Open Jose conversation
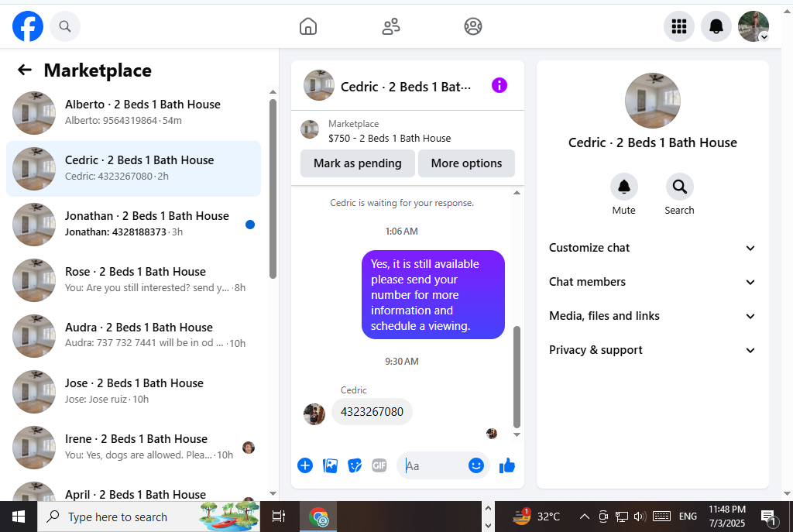Screen dimensions: 793x532 [133, 391]
